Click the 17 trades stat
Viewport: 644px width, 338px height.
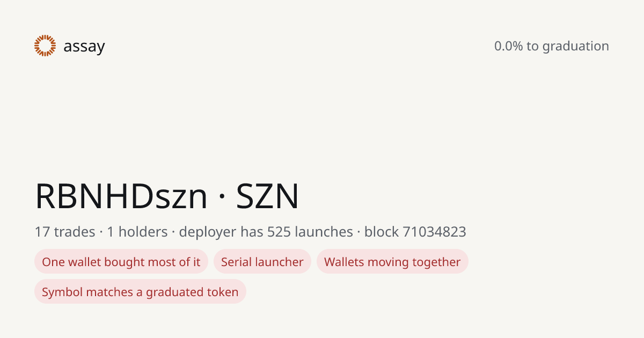[64, 232]
